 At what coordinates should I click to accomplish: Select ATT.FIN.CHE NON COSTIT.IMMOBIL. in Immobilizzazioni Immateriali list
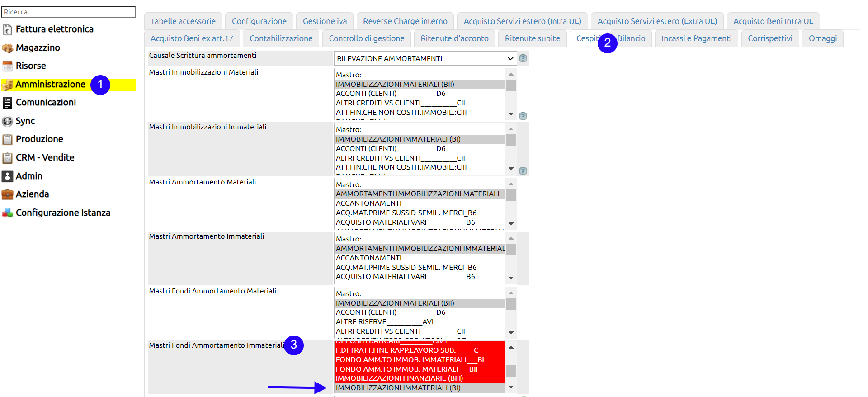click(x=420, y=167)
